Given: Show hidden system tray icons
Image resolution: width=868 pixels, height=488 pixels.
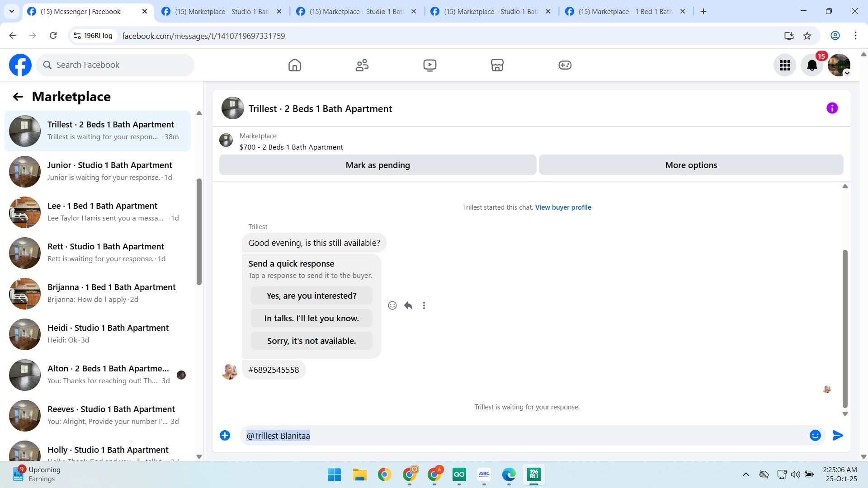Looking at the screenshot, I should tap(746, 474).
